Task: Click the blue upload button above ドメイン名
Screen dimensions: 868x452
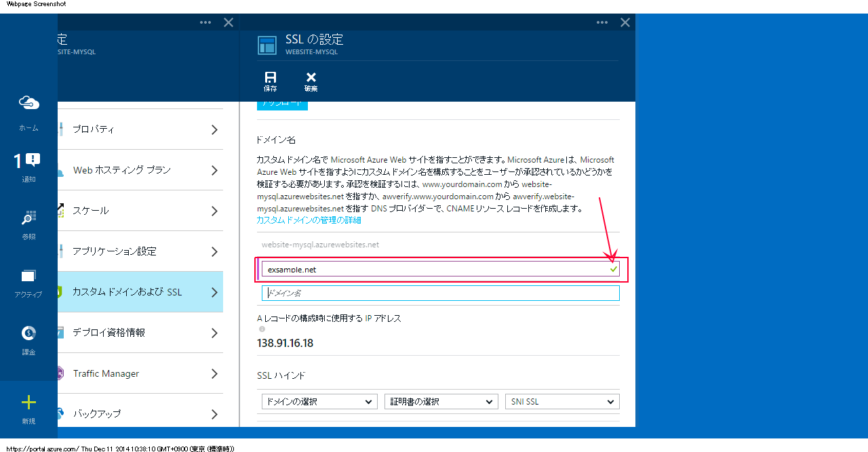Action: [282, 104]
